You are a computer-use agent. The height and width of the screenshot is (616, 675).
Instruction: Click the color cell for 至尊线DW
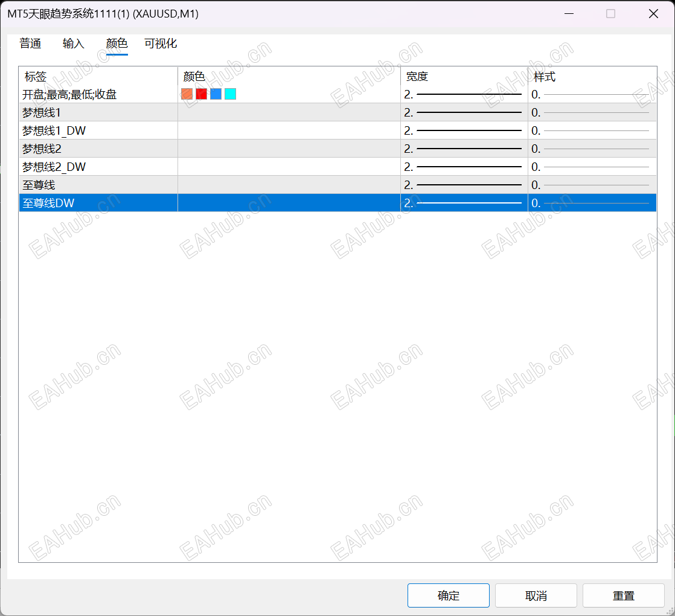(x=289, y=203)
